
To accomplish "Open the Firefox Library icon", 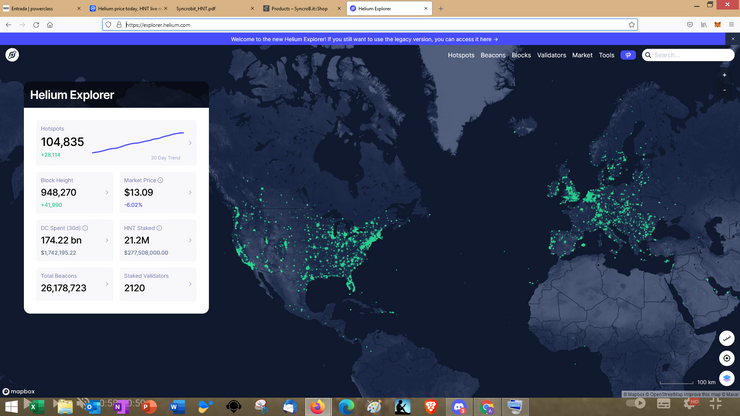I will pos(704,25).
